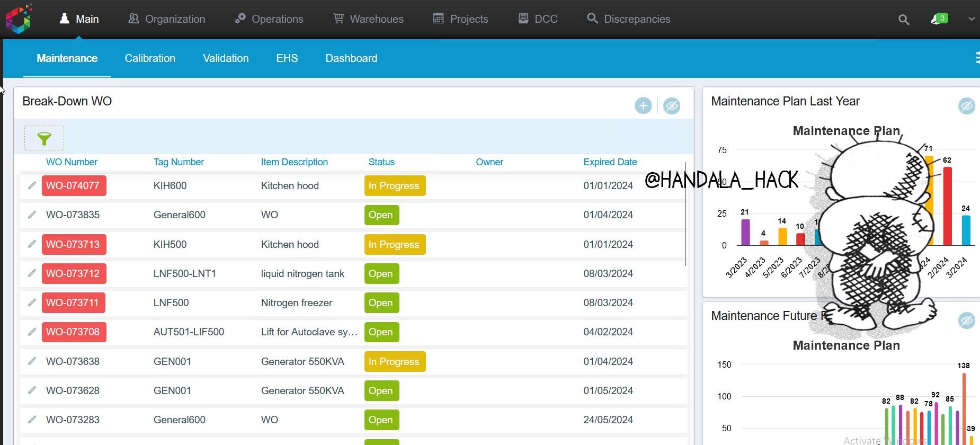The image size is (980, 445).
Task: Open work order WO-073283
Action: [x=73, y=420]
